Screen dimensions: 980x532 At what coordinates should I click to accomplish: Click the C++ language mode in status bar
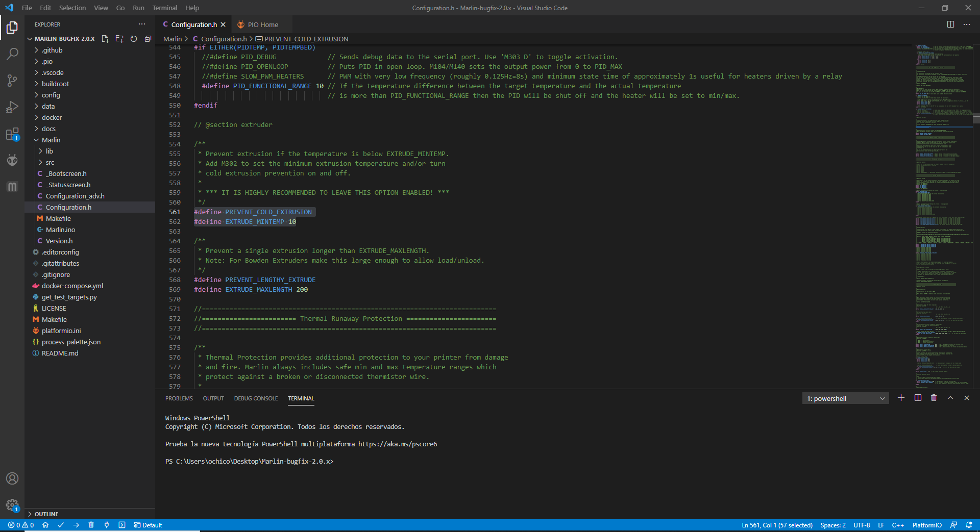pos(897,525)
